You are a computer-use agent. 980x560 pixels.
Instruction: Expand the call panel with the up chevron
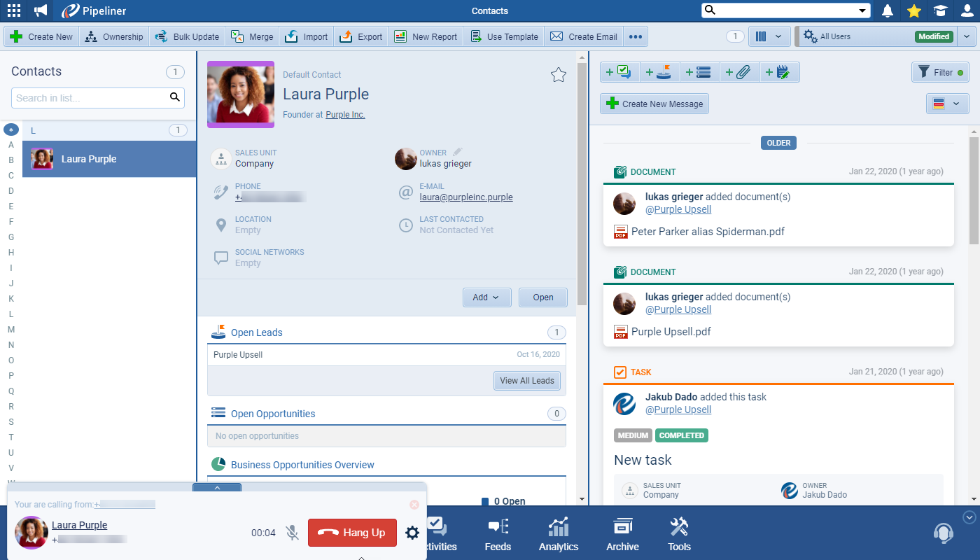[217, 487]
